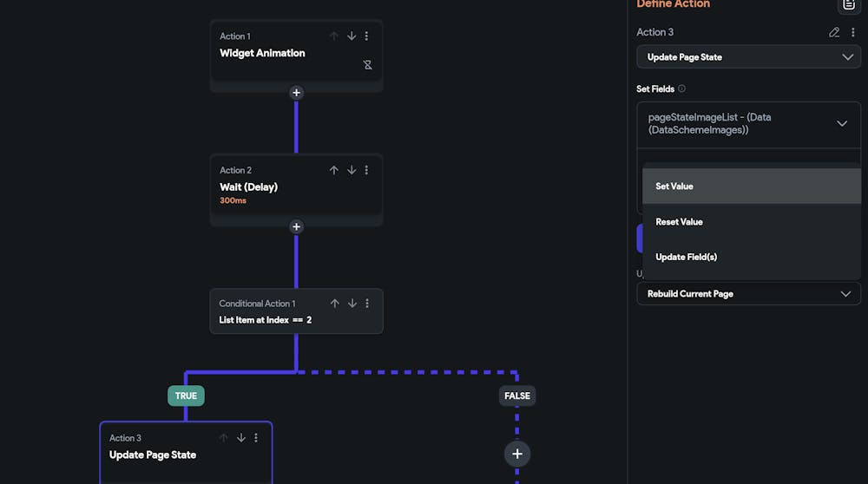868x484 pixels.
Task: Click the info icon next to Set Fields
Action: 681,88
